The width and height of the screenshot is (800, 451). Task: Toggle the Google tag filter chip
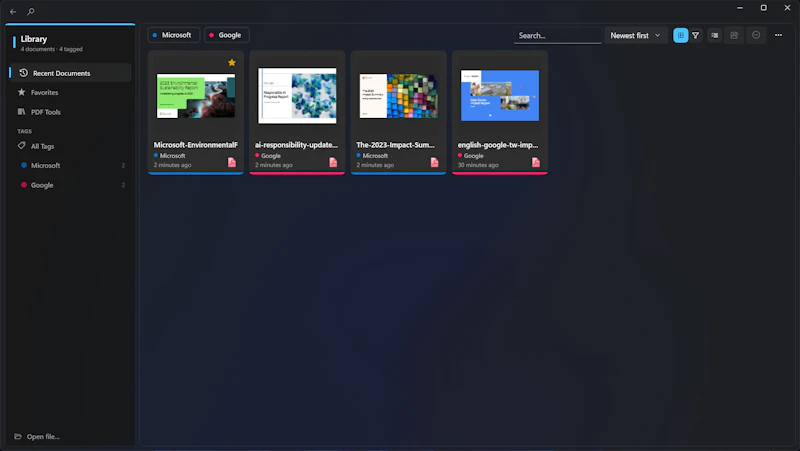227,35
